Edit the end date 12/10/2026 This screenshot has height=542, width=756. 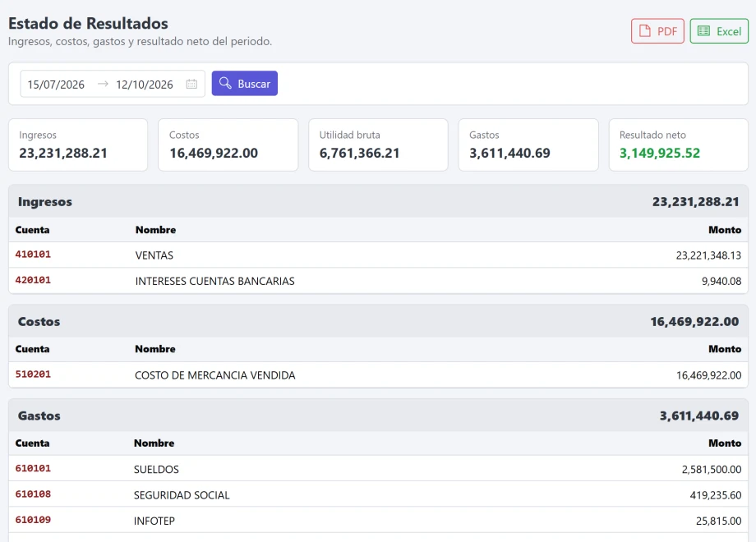(144, 85)
